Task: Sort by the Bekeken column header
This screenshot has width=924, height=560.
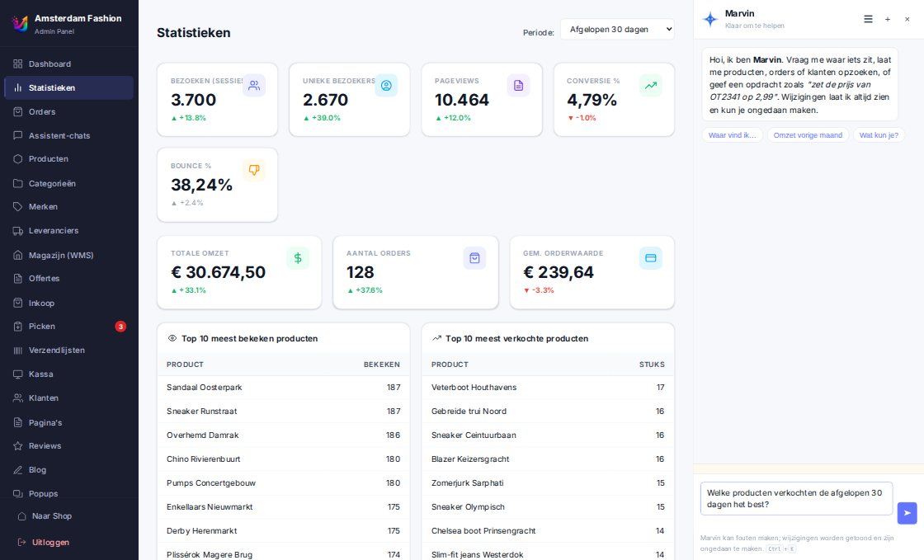Action: [x=382, y=365]
